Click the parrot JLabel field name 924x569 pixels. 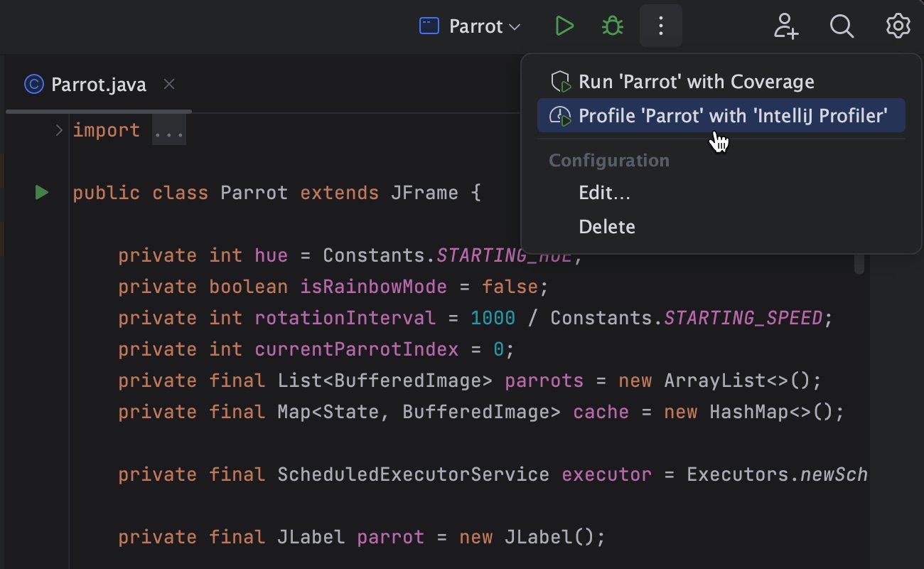coord(391,537)
